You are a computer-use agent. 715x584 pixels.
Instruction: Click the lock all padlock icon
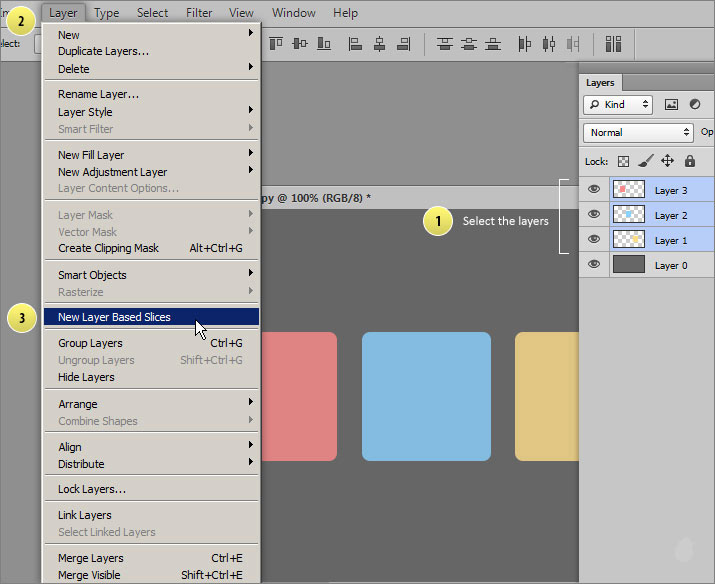tap(690, 161)
